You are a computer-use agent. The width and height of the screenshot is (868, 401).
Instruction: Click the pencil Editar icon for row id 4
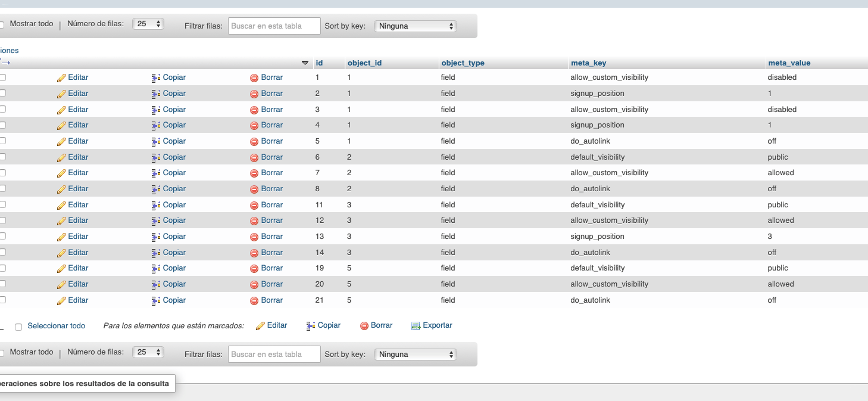(61, 126)
